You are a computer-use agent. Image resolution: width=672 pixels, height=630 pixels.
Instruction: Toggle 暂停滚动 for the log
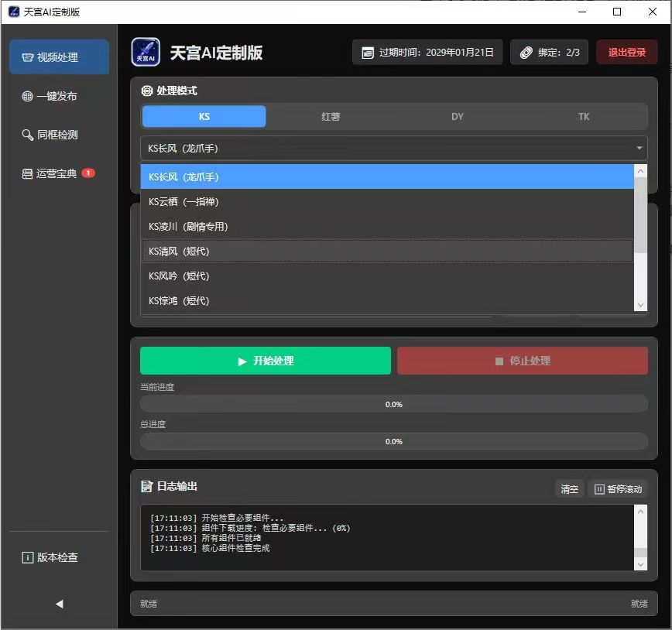pyautogui.click(x=618, y=489)
